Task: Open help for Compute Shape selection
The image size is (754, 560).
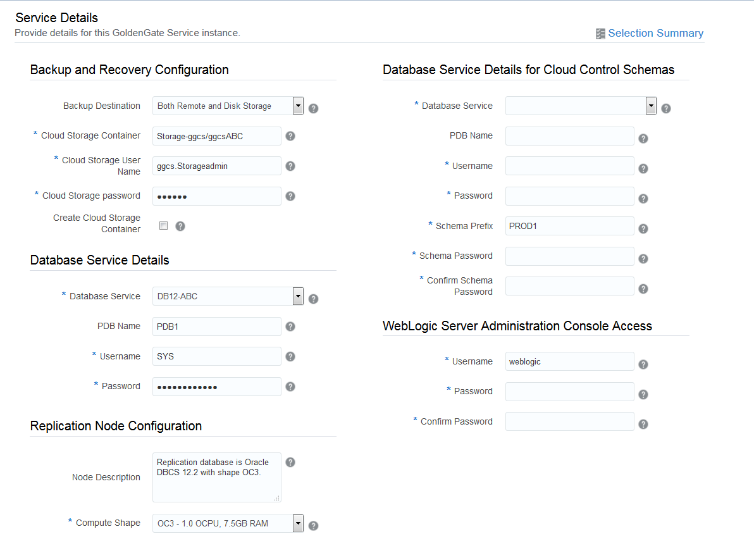Action: [x=313, y=525]
